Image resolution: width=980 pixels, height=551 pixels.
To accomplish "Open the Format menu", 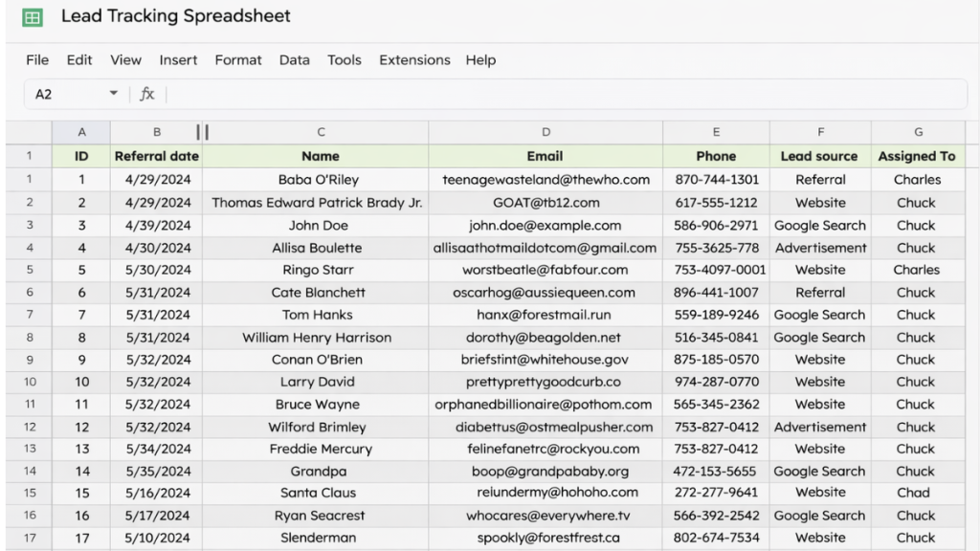I will [x=237, y=59].
